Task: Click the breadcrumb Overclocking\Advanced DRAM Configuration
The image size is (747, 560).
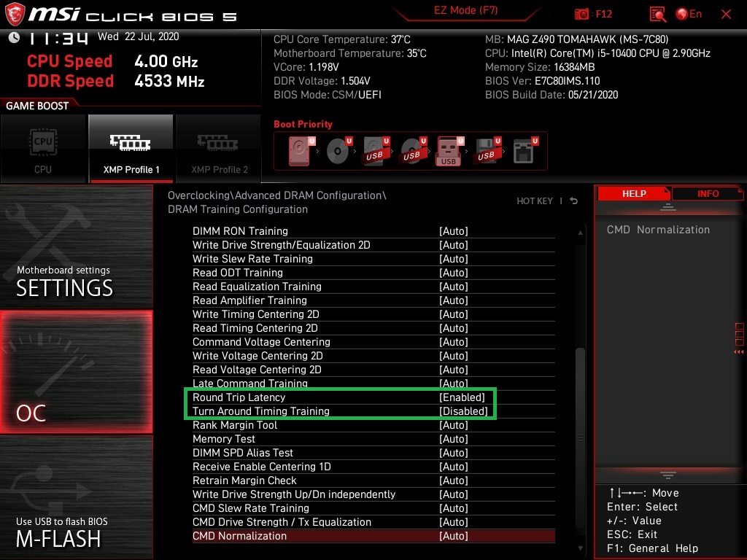Action: pos(276,195)
